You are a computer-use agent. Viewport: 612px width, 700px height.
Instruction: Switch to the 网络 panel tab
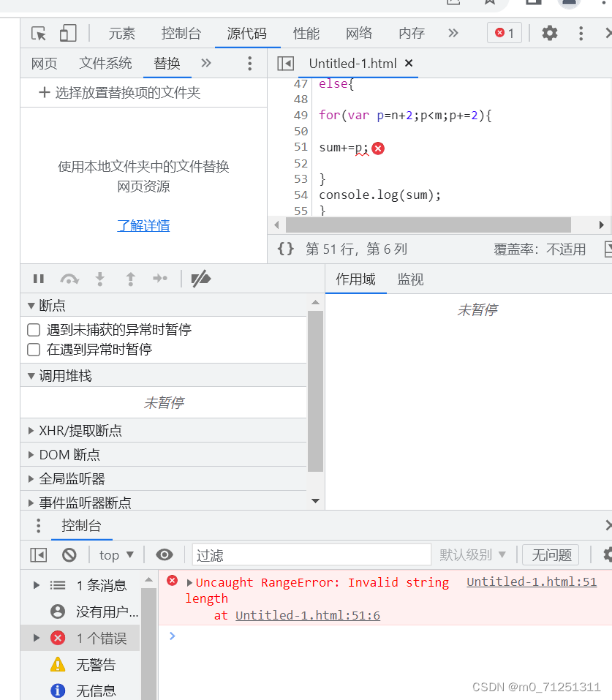click(359, 33)
